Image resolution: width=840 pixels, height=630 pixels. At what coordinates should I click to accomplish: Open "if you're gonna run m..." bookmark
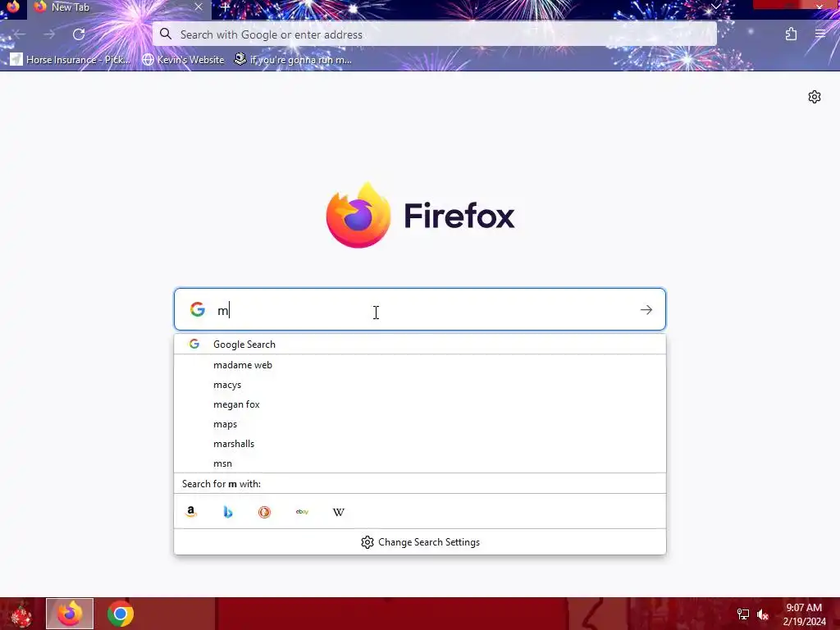click(293, 59)
